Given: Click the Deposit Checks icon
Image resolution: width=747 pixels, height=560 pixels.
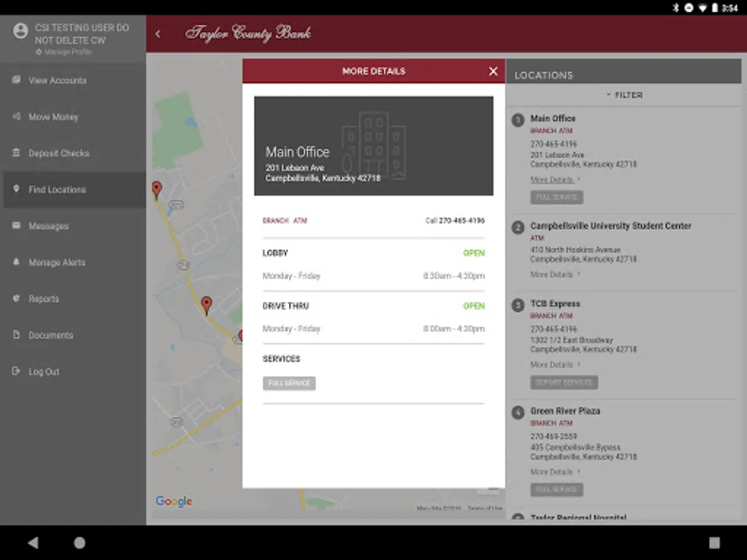Looking at the screenshot, I should (x=16, y=153).
